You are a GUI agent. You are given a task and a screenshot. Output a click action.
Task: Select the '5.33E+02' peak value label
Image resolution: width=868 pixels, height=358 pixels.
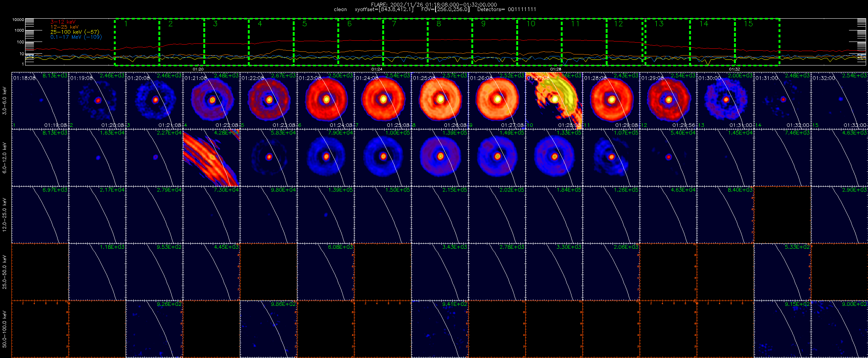[x=798, y=247]
